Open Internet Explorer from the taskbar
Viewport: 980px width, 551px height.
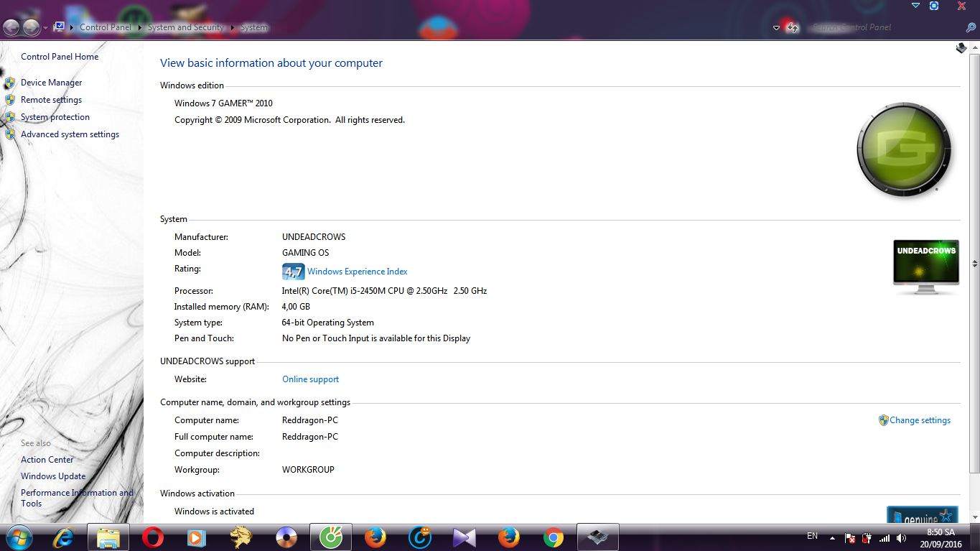(x=63, y=537)
